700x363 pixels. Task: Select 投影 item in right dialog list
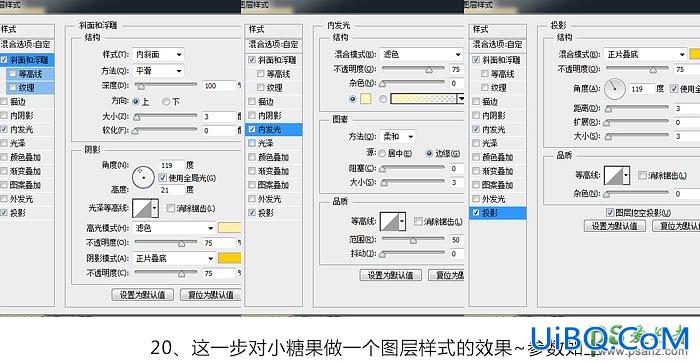pyautogui.click(x=498, y=213)
